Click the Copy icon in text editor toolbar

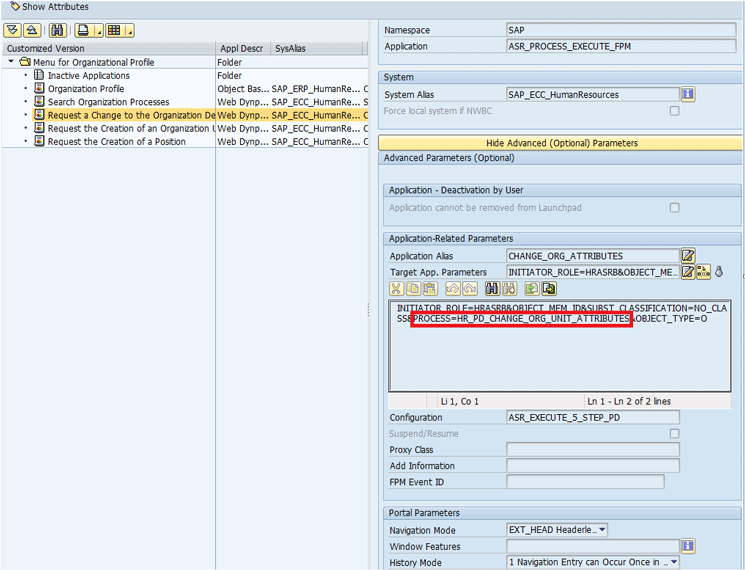[413, 288]
